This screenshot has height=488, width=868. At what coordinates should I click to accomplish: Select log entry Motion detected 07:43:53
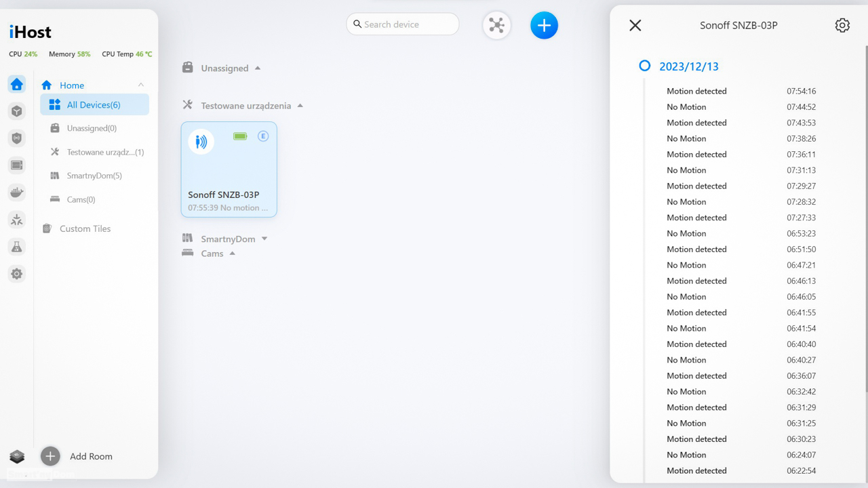coord(741,123)
